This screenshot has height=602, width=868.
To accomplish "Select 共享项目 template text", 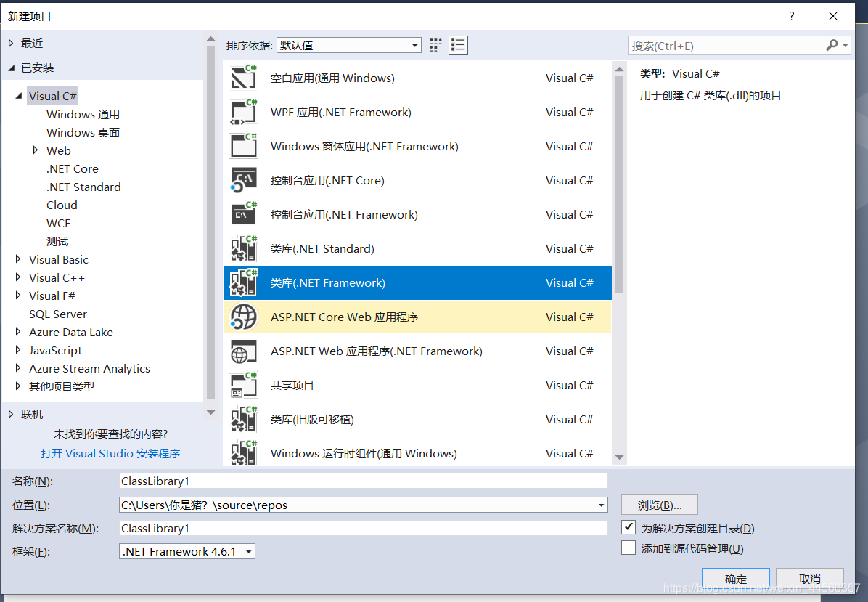I will coord(292,385).
